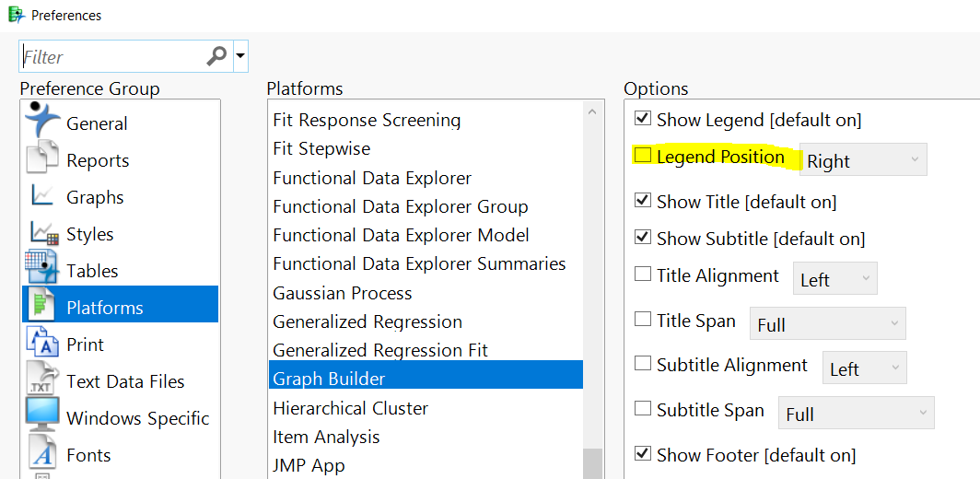Screen dimensions: 980x479
Task: Uncheck Show Title default on
Action: [x=642, y=201]
